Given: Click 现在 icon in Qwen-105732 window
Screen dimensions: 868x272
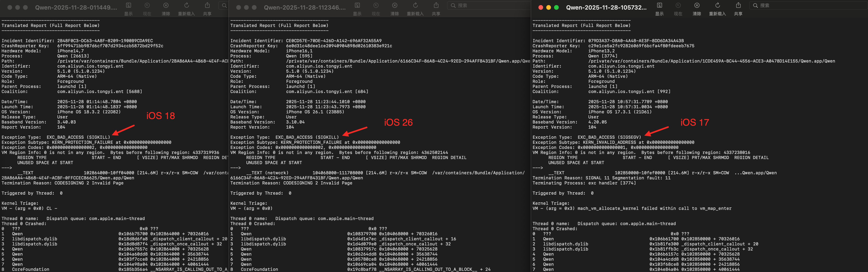Looking at the screenshot, I should (x=678, y=5).
